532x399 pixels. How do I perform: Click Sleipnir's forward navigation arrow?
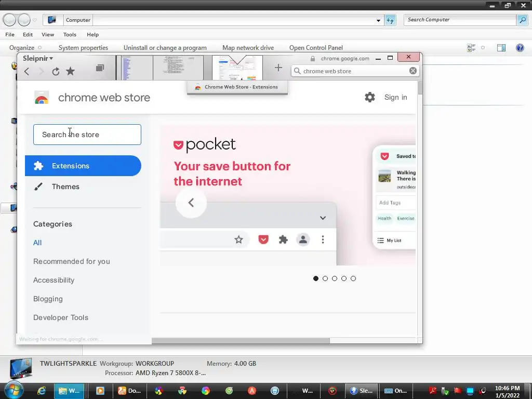click(41, 71)
